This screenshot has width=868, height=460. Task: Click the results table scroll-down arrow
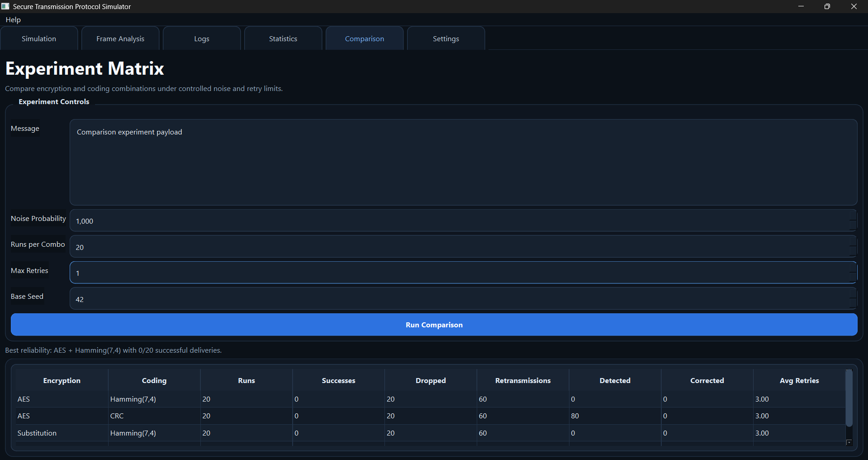849,442
